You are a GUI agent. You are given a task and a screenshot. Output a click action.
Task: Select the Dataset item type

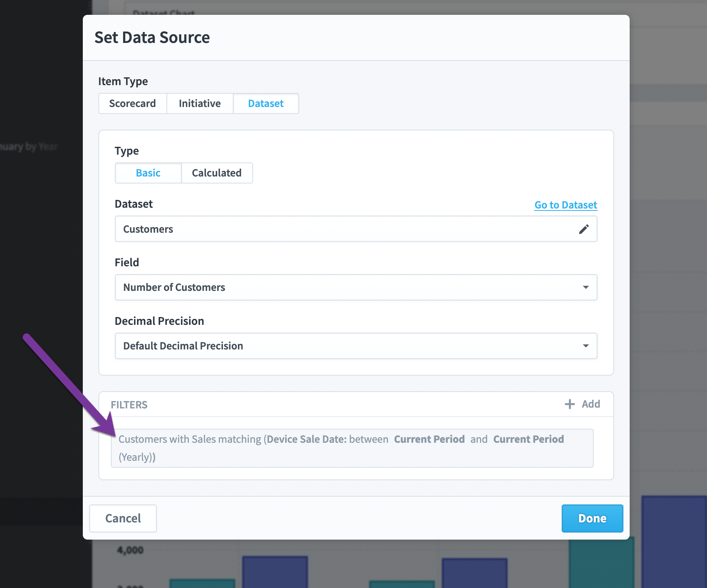pyautogui.click(x=266, y=103)
